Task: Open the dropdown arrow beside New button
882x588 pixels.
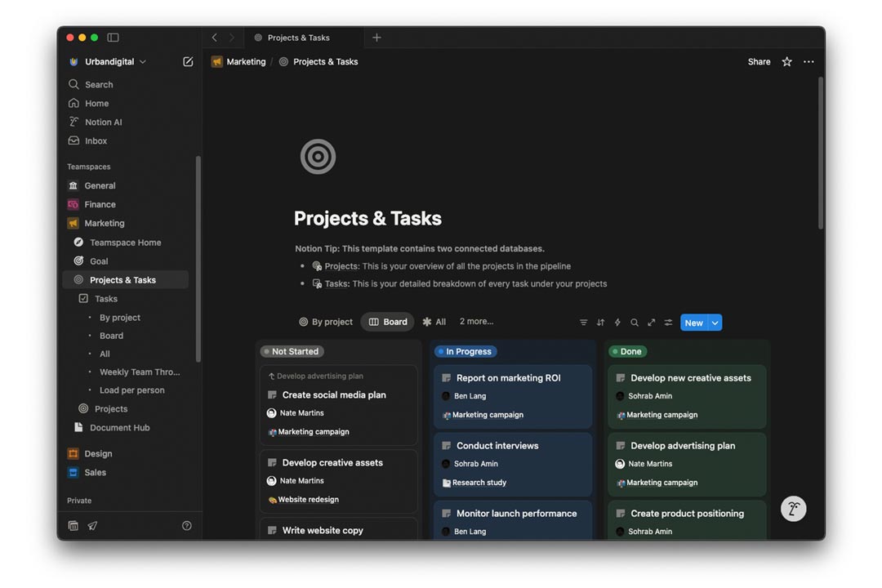Action: point(715,323)
